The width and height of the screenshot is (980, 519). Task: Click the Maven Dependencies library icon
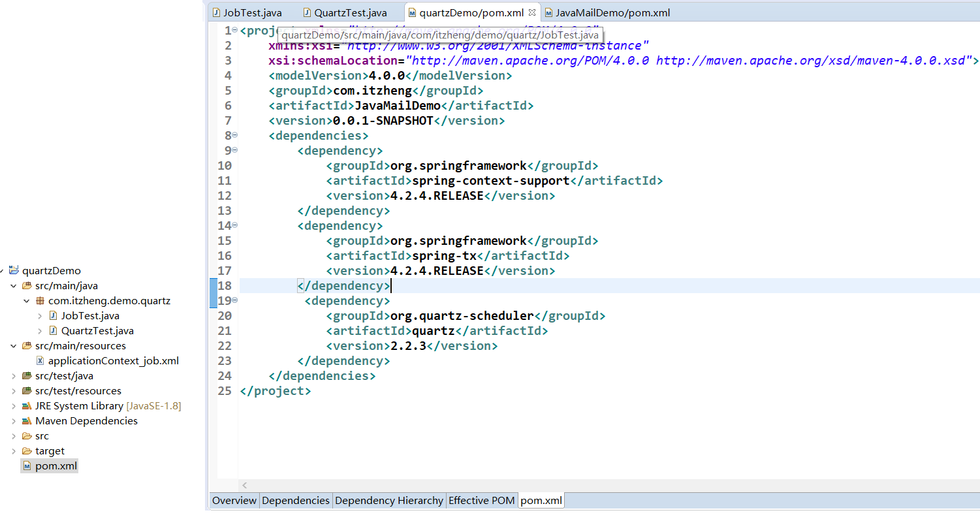click(x=27, y=420)
